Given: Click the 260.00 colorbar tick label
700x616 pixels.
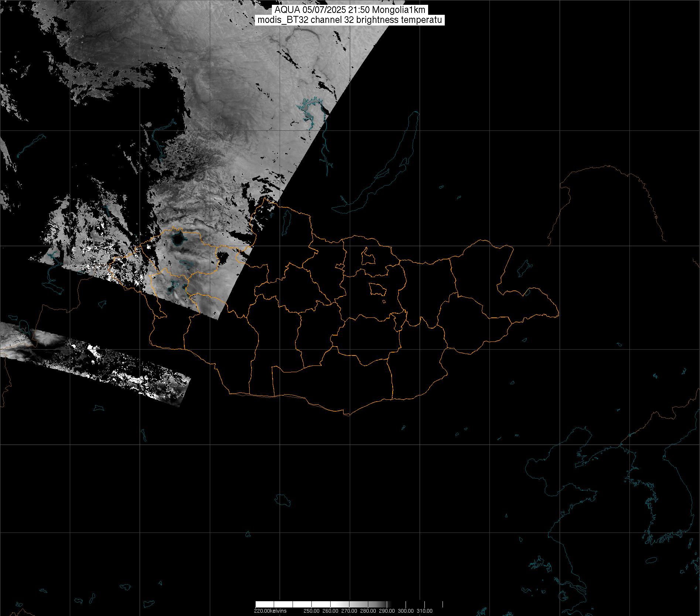Looking at the screenshot, I should point(331,611).
